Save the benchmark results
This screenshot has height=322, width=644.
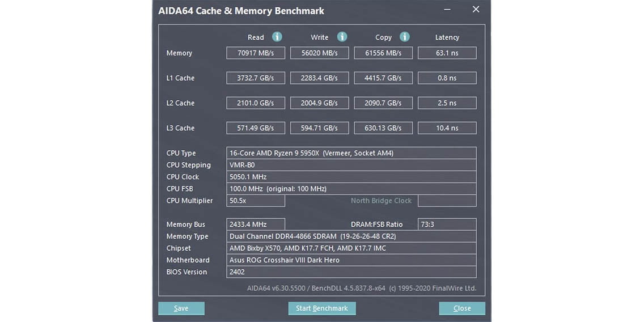[x=181, y=308]
